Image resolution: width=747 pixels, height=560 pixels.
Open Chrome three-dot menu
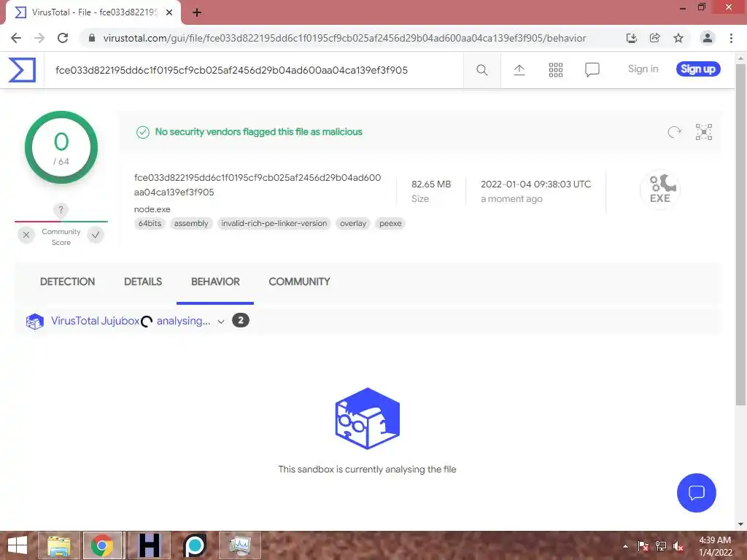click(x=731, y=38)
